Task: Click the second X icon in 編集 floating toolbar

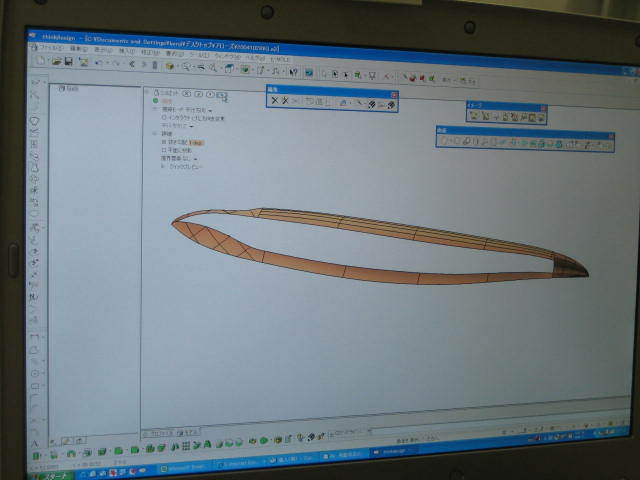Action: point(285,101)
